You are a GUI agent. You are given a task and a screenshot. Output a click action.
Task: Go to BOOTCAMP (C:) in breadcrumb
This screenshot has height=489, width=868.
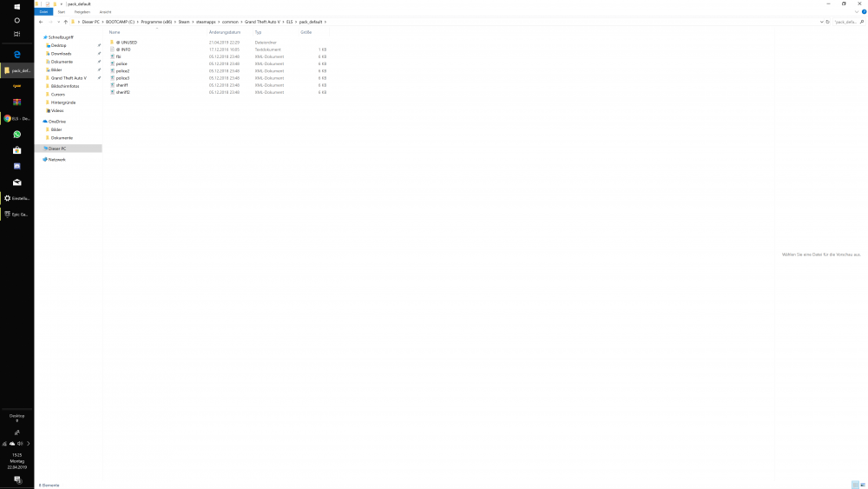click(x=120, y=22)
